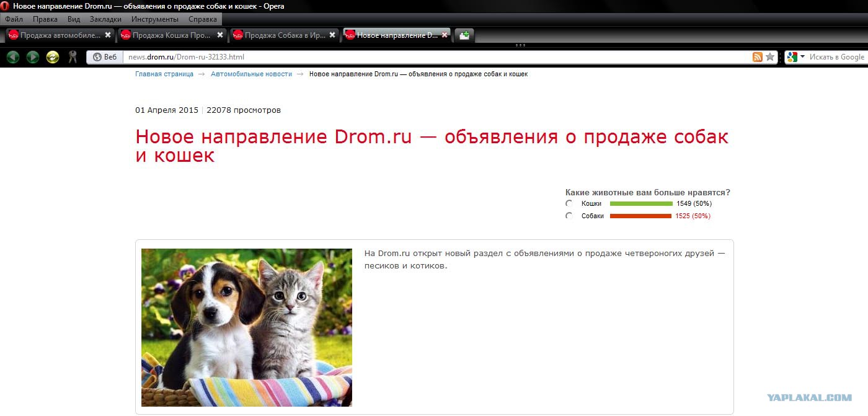Image resolution: width=868 pixels, height=416 pixels.
Task: Click the current page title in breadcrumbs
Action: click(418, 74)
